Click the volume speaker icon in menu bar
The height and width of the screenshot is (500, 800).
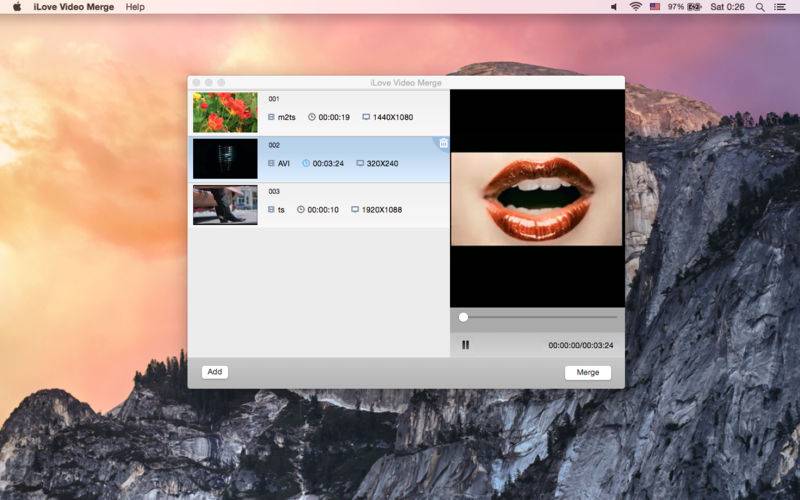(x=614, y=7)
